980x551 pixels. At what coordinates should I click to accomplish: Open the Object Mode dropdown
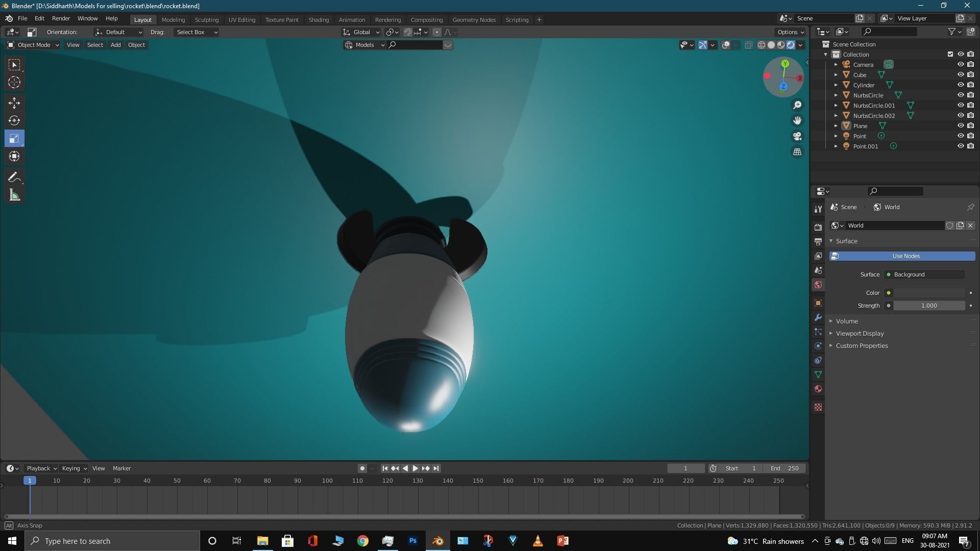(33, 45)
